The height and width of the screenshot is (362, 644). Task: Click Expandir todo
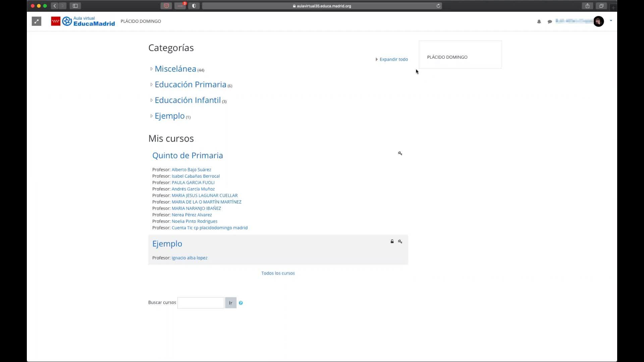393,59
